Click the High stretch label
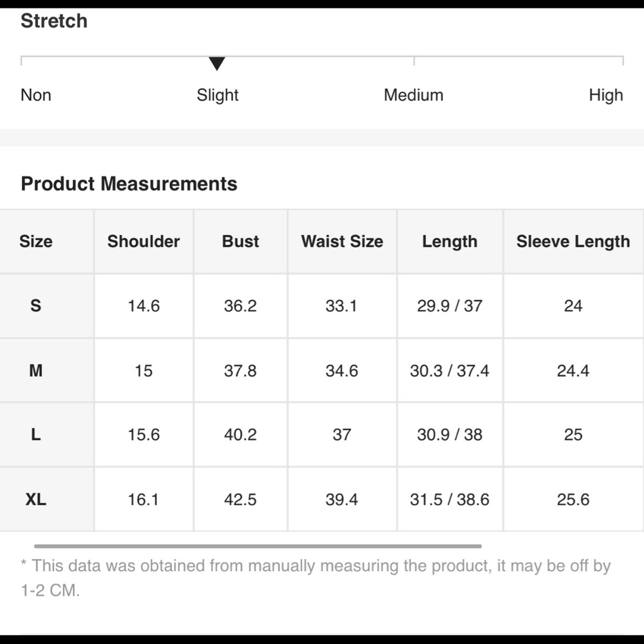This screenshot has width=644, height=644. 606,95
